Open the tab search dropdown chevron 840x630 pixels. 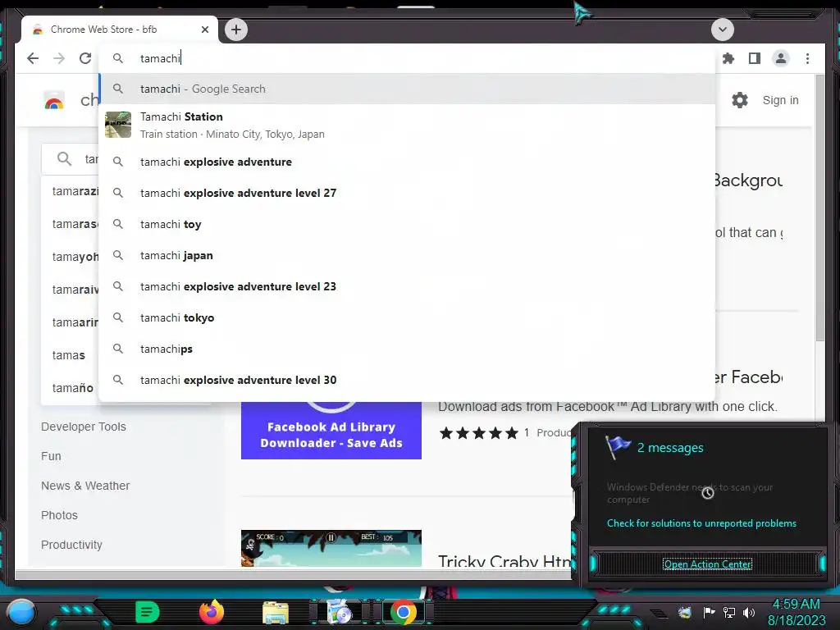[x=722, y=30]
